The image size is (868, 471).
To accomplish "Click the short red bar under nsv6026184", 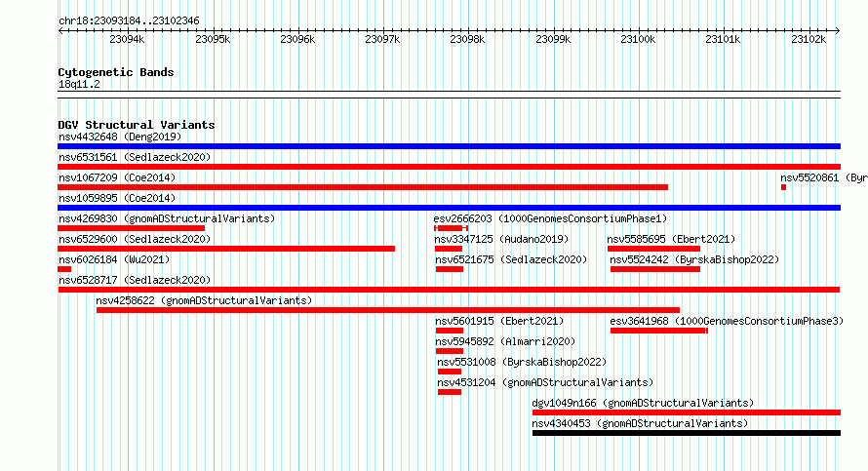I will click(64, 269).
